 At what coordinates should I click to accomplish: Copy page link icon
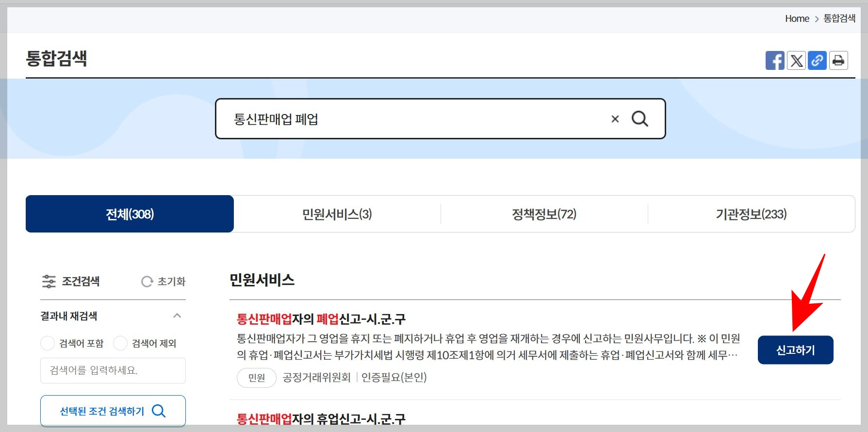coord(817,61)
